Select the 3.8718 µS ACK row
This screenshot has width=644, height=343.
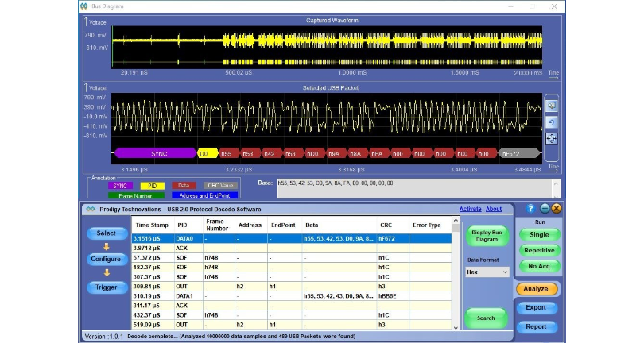point(292,249)
